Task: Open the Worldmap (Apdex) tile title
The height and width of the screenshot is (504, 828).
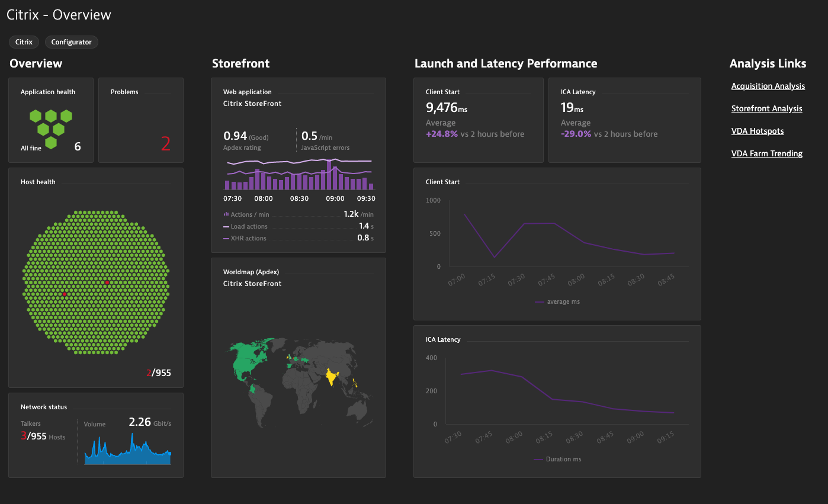Action: [x=251, y=272]
